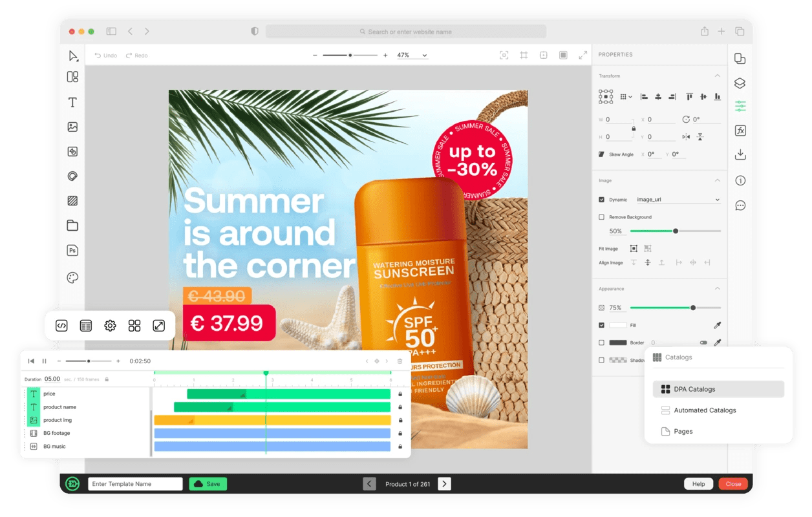Image resolution: width=812 pixels, height=517 pixels.
Task: Collapse the Transform section
Action: 717,76
